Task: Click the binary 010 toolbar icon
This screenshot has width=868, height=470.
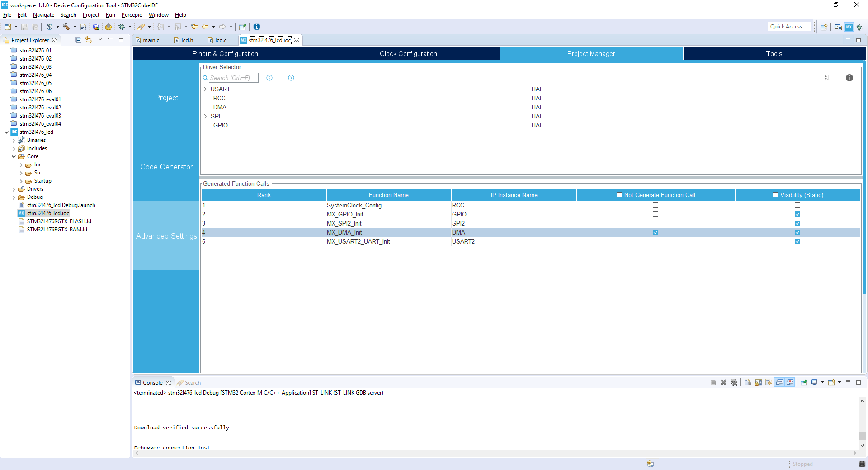Action: pyautogui.click(x=83, y=27)
